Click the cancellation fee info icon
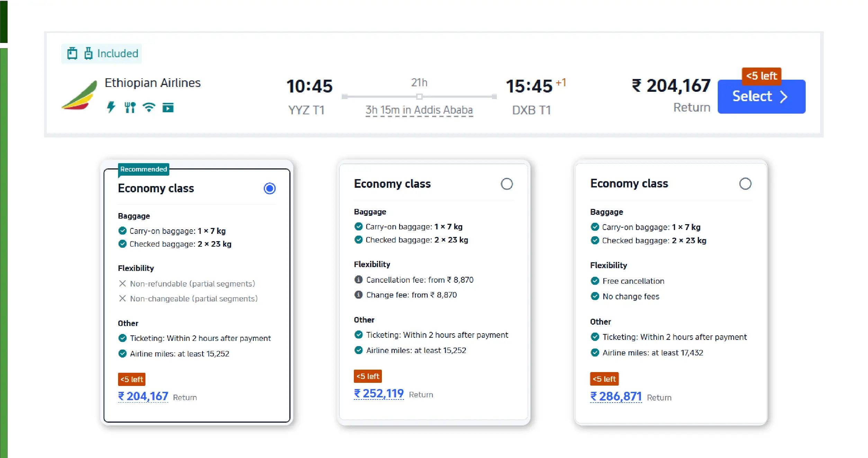868x458 pixels. tap(358, 280)
